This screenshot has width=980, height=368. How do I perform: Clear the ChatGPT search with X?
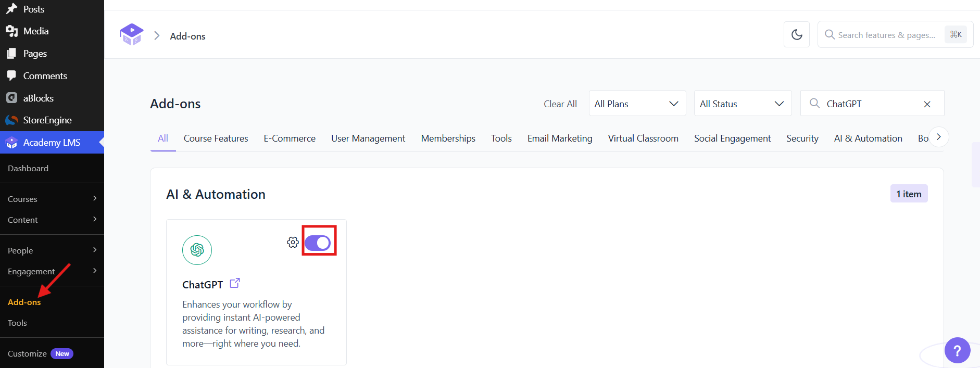(927, 104)
